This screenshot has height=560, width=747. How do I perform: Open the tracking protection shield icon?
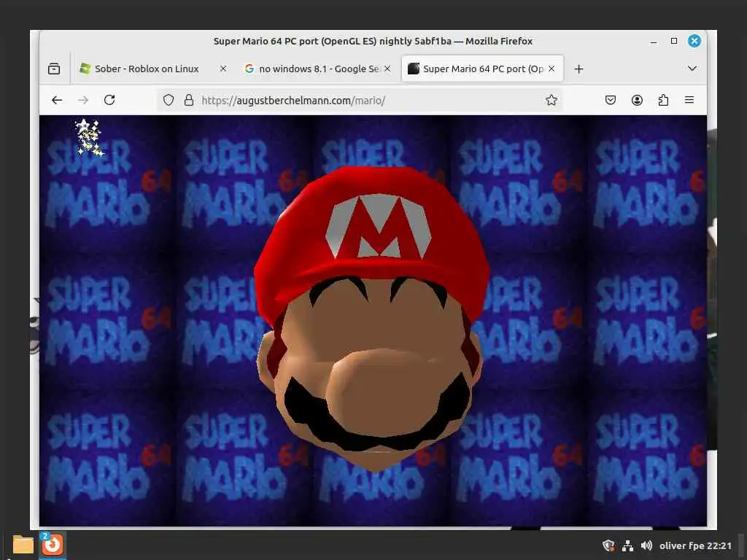169,100
